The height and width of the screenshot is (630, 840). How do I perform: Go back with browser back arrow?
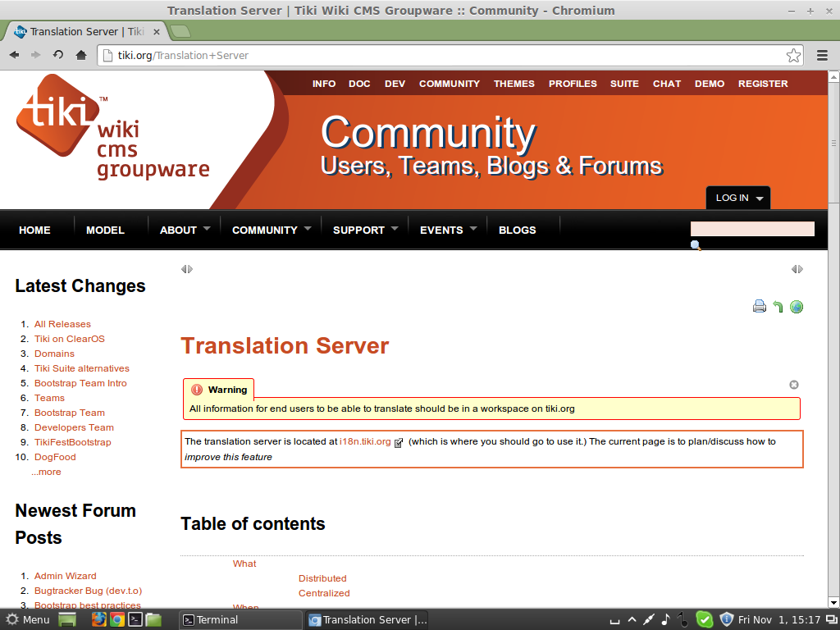15,55
